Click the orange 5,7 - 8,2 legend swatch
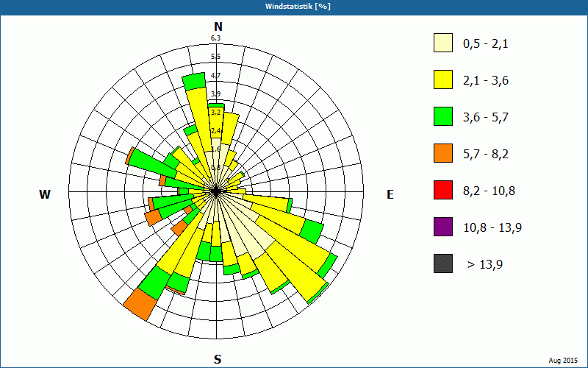588x368 pixels. [x=443, y=153]
